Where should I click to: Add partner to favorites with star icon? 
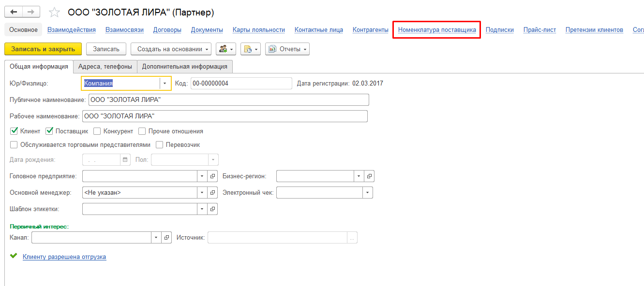pos(55,13)
